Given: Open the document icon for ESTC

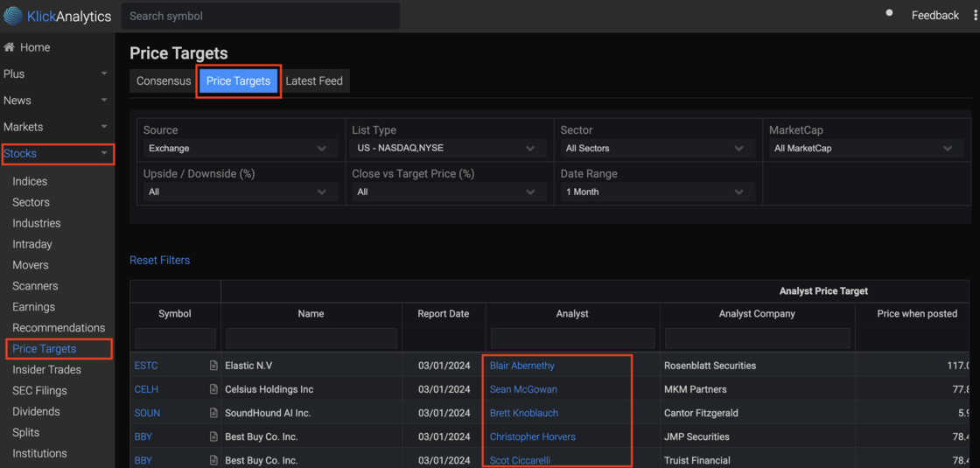Looking at the screenshot, I should [213, 366].
